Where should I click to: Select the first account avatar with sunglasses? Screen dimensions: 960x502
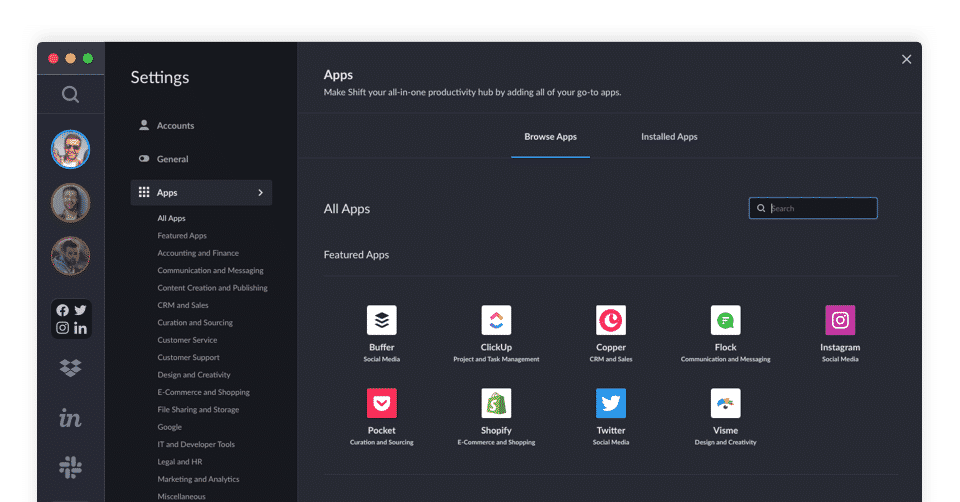pos(70,149)
